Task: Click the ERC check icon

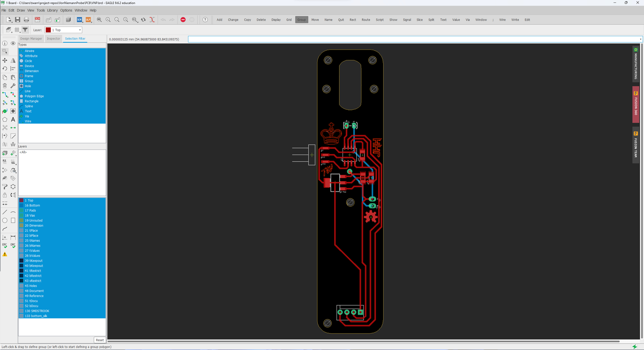Action: click(5, 245)
